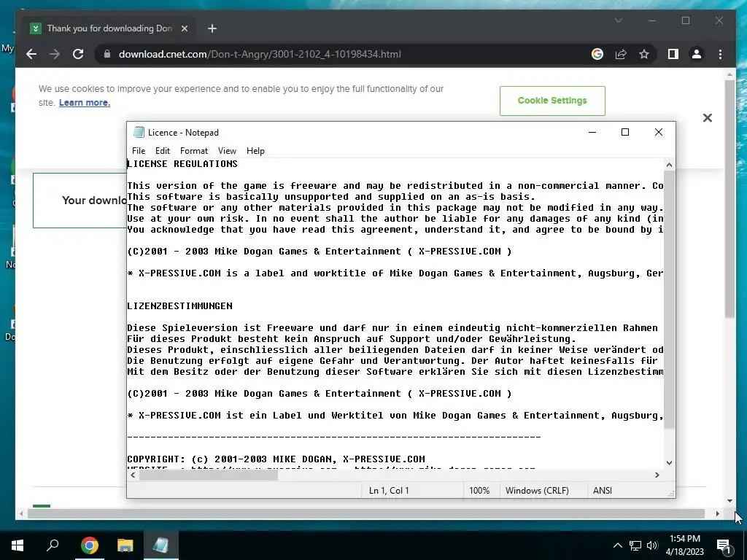
Task: Click Chrome page horizontal scroll right arrow
Action: tap(718, 514)
